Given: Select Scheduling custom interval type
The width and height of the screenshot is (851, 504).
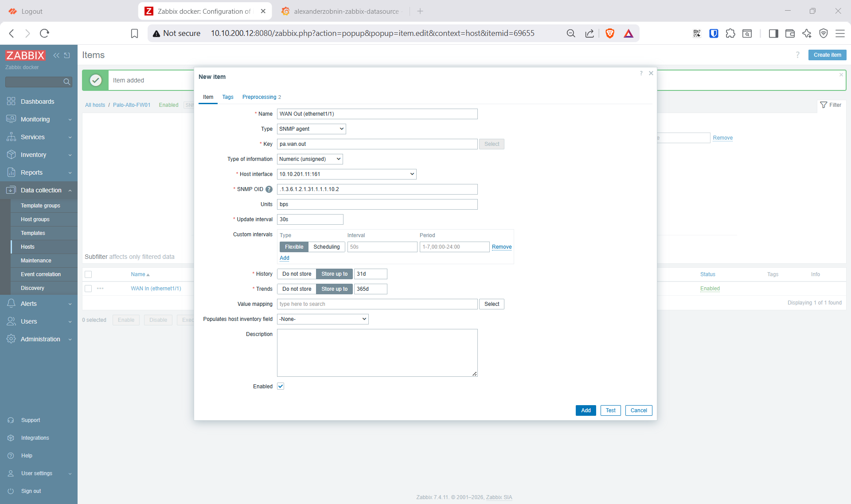Looking at the screenshot, I should [327, 247].
